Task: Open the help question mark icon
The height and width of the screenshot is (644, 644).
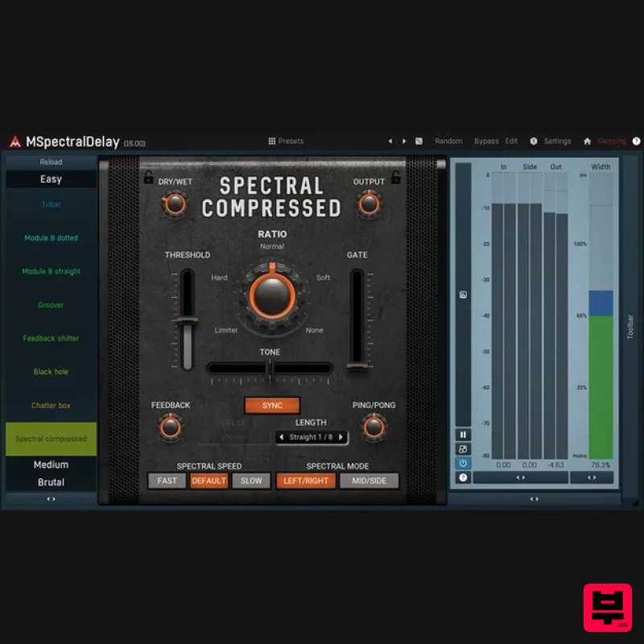Action: tap(635, 141)
